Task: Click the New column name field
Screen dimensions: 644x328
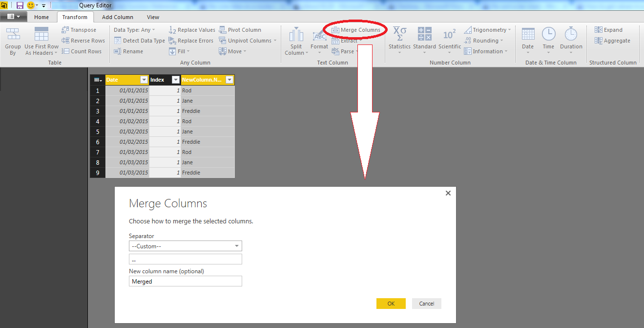Action: (186, 281)
